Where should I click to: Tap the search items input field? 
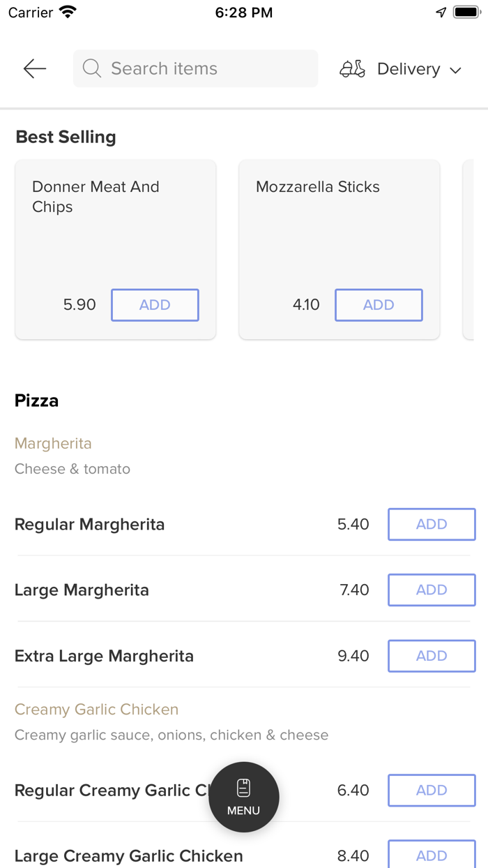[195, 68]
